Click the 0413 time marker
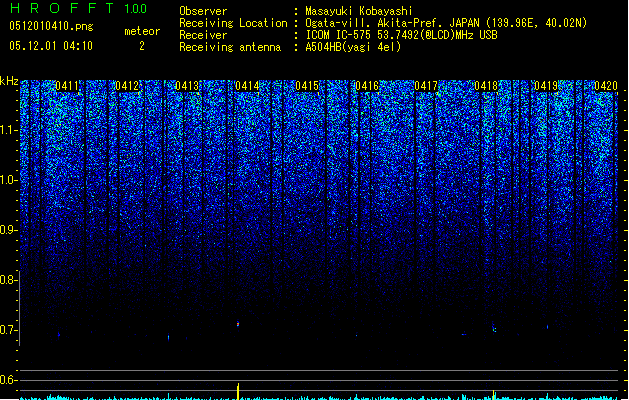This screenshot has height=400, width=629. point(187,86)
